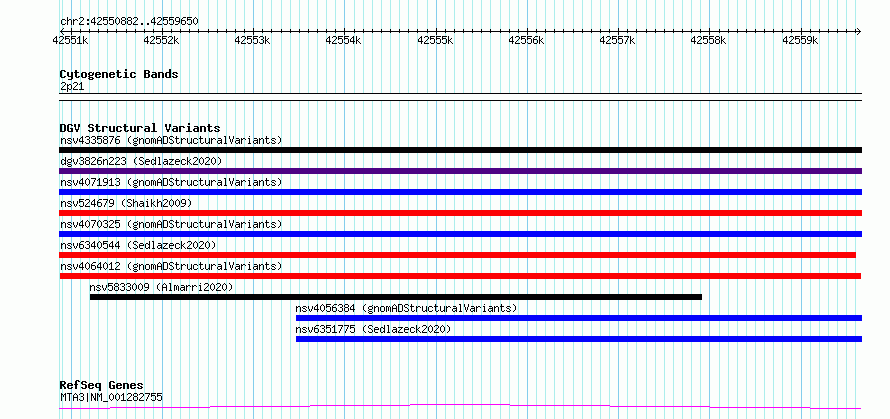Click the nsv4056384 blue variant bar

[x=578, y=318]
